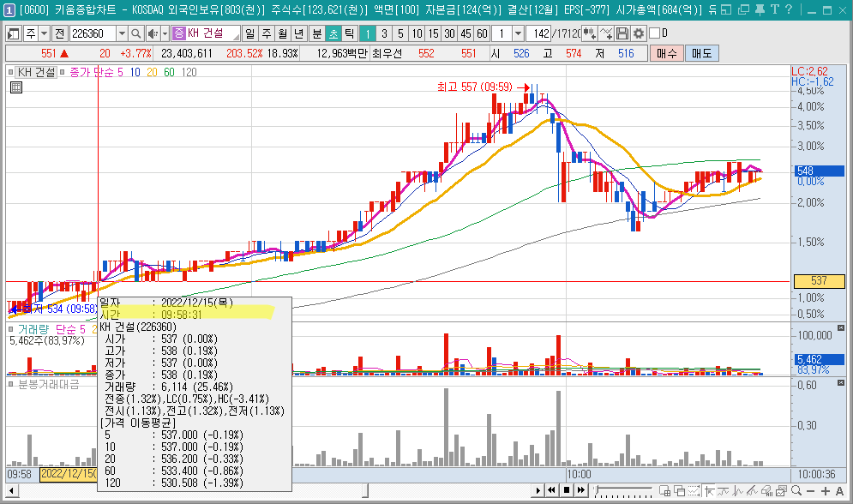The width and height of the screenshot is (853, 504).
Task: Select the 주 weekly chart tab
Action: point(266,33)
